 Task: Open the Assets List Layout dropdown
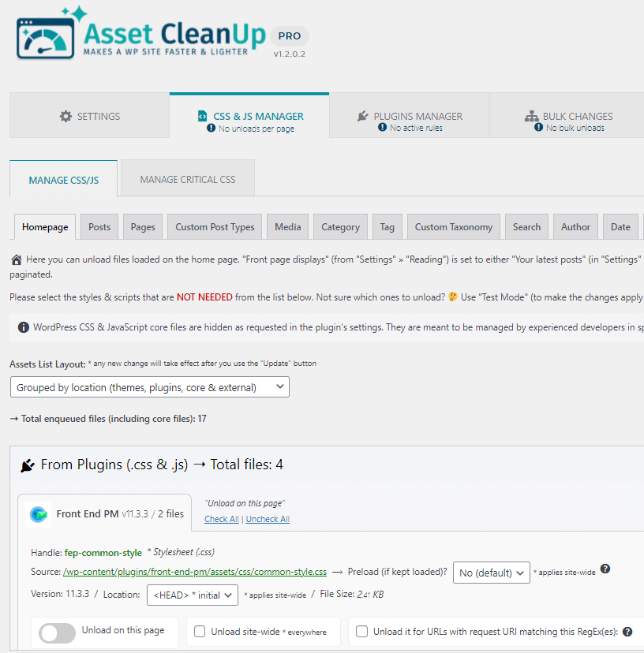149,387
